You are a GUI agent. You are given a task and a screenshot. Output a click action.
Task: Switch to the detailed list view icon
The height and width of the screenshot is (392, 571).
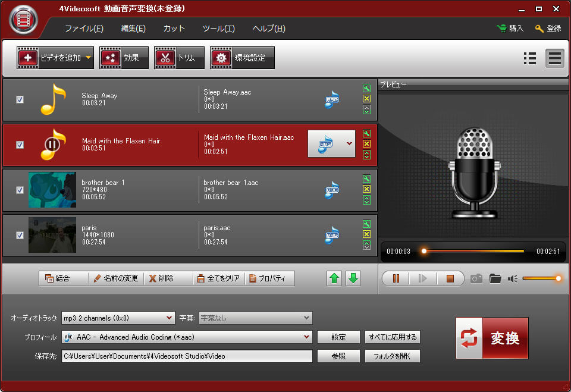[x=554, y=58]
